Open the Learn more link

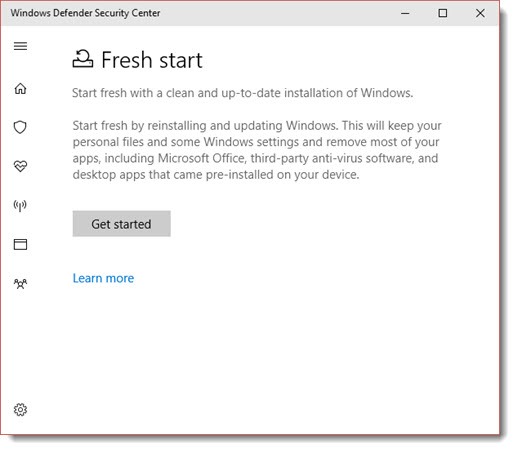pyautogui.click(x=103, y=278)
